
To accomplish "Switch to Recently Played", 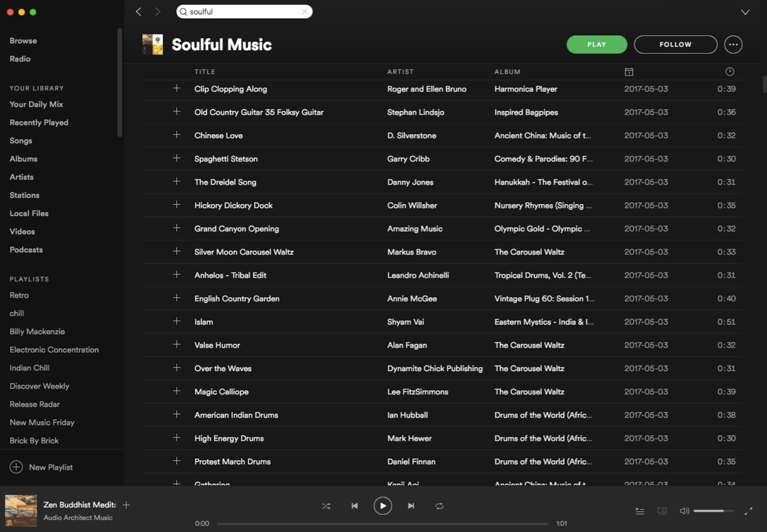I will (39, 122).
